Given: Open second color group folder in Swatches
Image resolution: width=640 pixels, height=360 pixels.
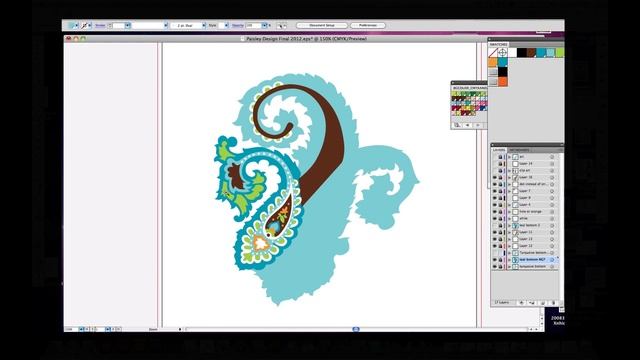Looking at the screenshot, I should (493, 81).
